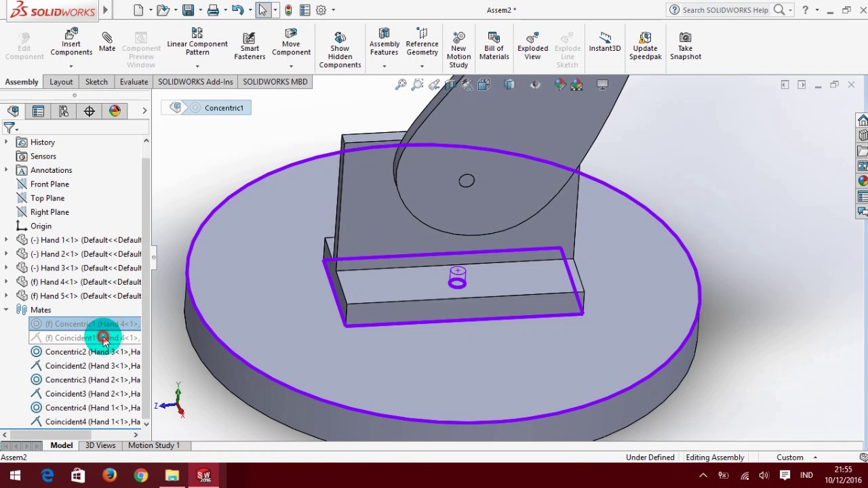
Task: Open the Options gear icon
Action: click(321, 10)
